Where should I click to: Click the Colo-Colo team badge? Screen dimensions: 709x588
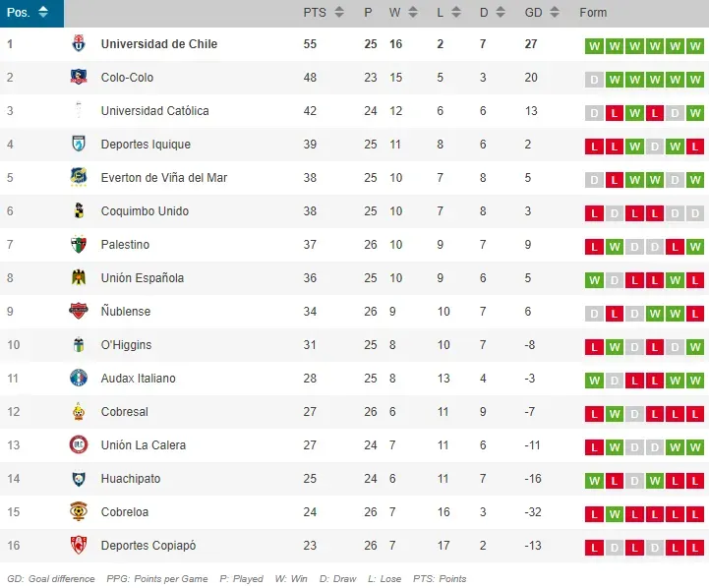pos(79,78)
